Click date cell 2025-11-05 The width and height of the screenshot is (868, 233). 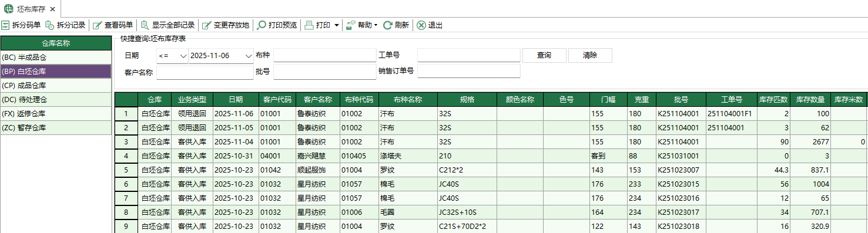click(236, 128)
